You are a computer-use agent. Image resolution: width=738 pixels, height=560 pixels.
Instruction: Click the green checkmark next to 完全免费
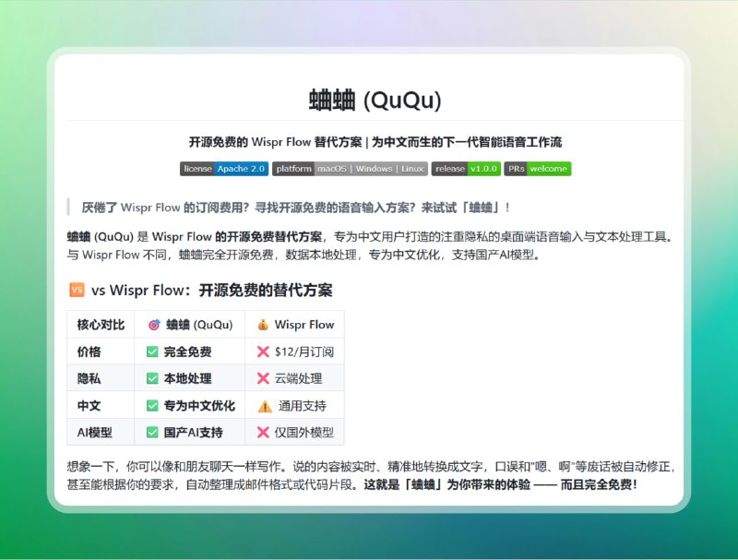(x=153, y=351)
